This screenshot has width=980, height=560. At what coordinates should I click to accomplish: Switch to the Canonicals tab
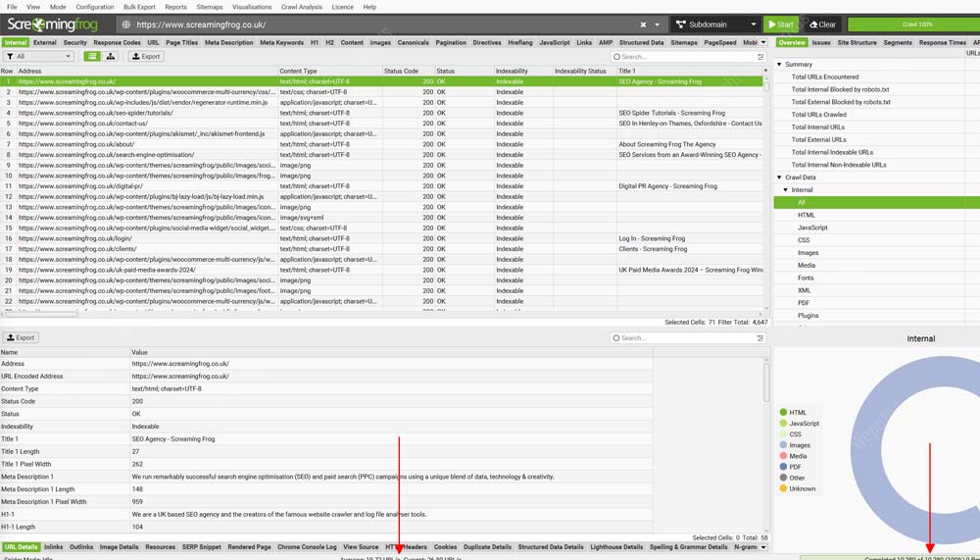pos(414,42)
